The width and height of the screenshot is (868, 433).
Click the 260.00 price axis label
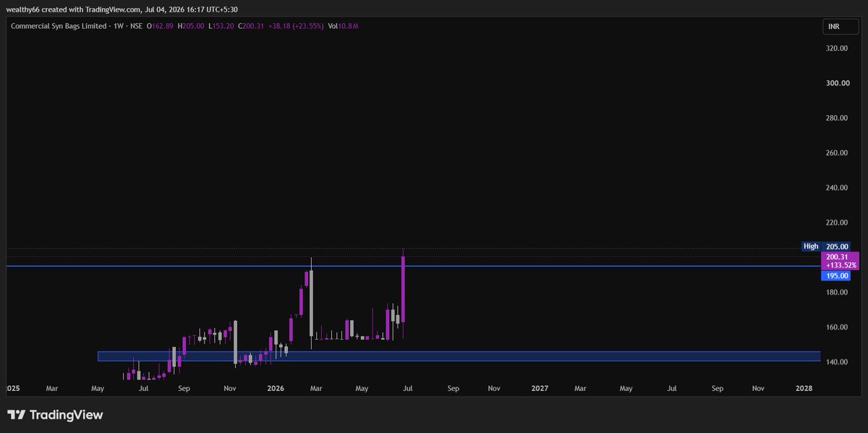click(x=838, y=153)
